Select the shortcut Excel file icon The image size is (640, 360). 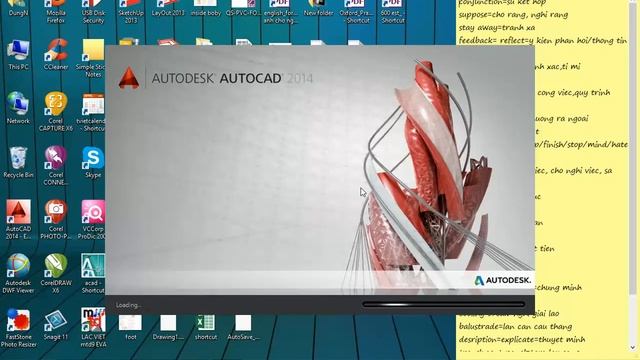(206, 327)
